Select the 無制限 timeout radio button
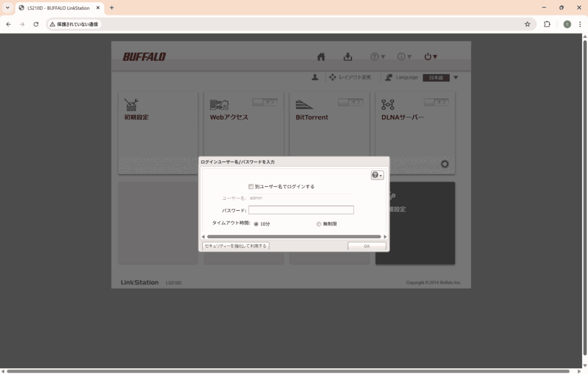Screen dimensions: 588x374 319,224
